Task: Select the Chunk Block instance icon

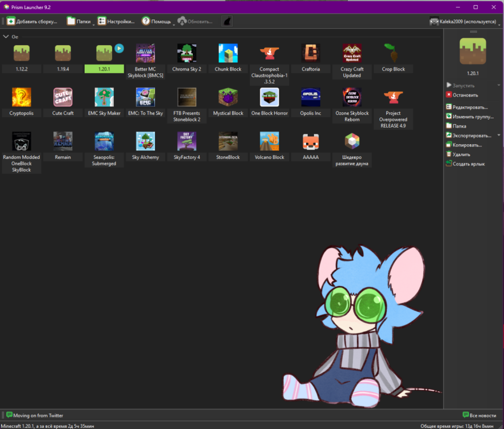Action: pyautogui.click(x=228, y=53)
